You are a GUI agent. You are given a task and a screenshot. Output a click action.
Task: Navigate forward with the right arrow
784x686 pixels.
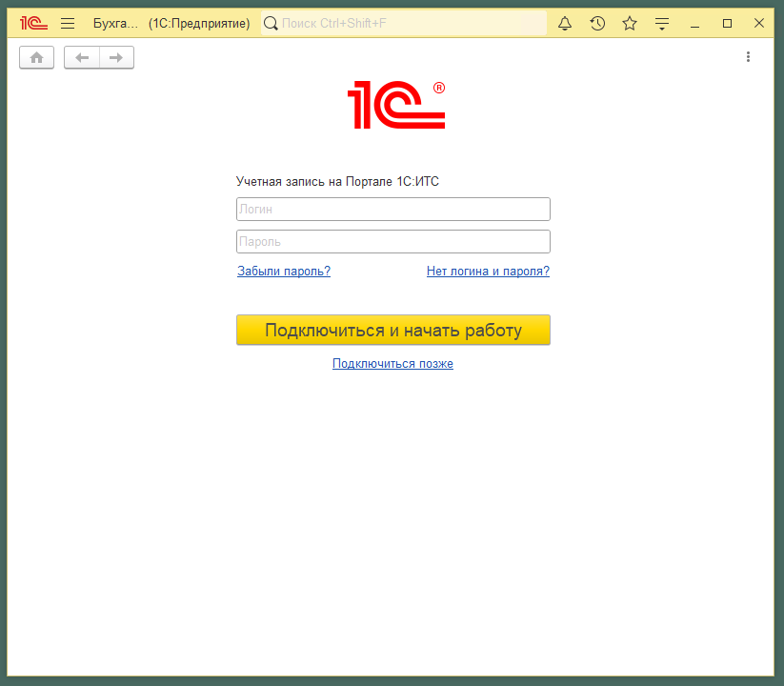pyautogui.click(x=116, y=57)
